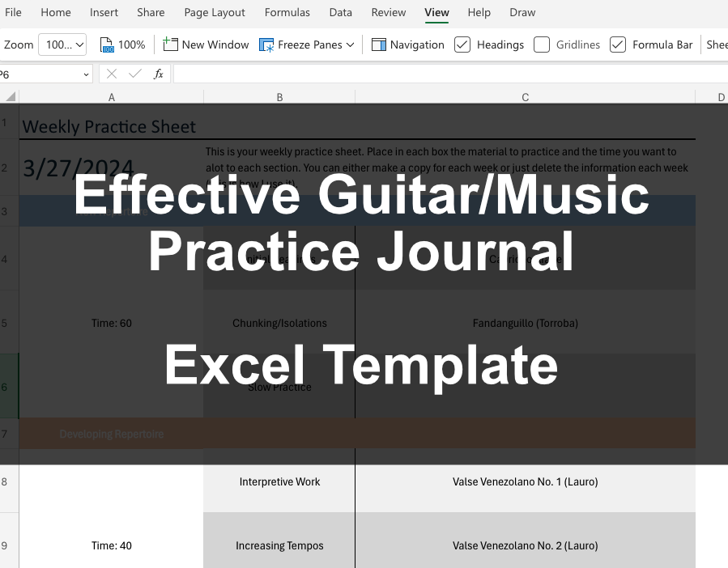Open the Review tab
This screenshot has width=728, height=568.
click(388, 12)
